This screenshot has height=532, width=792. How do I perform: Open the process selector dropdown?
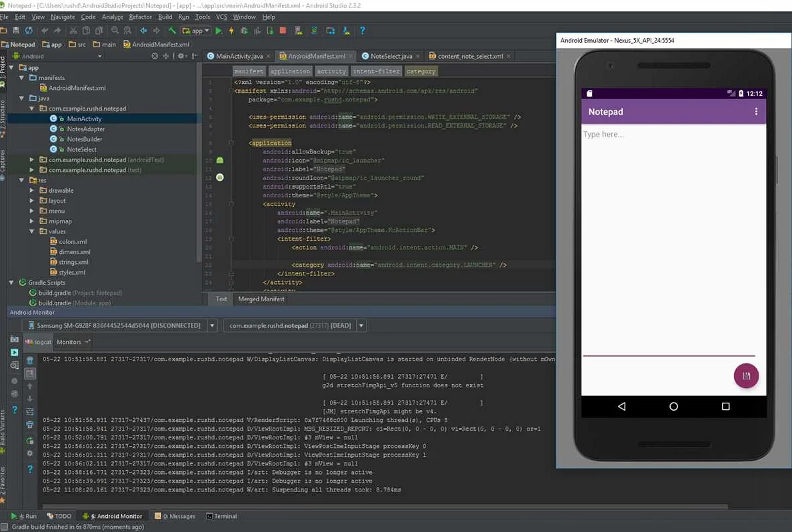click(x=361, y=326)
